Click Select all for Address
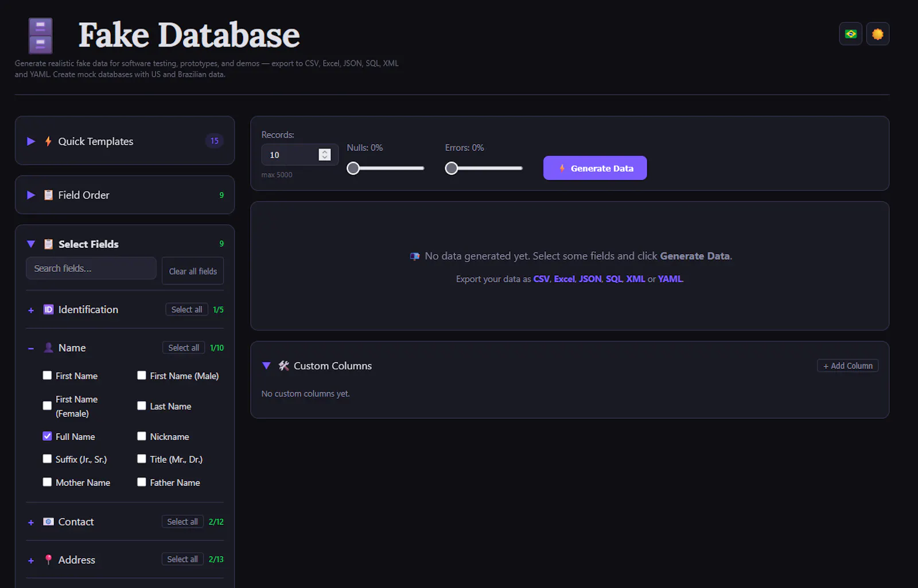The height and width of the screenshot is (588, 918). [182, 559]
